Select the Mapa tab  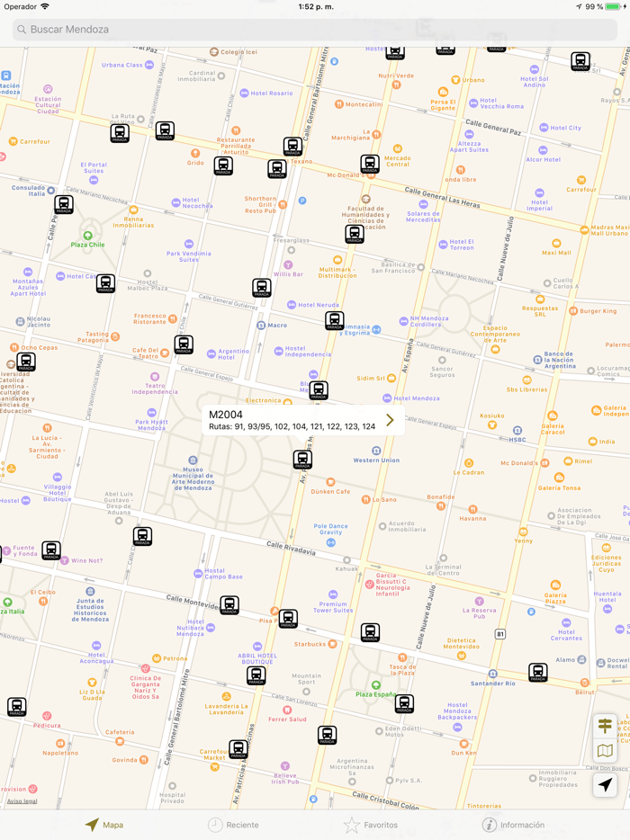(x=103, y=825)
